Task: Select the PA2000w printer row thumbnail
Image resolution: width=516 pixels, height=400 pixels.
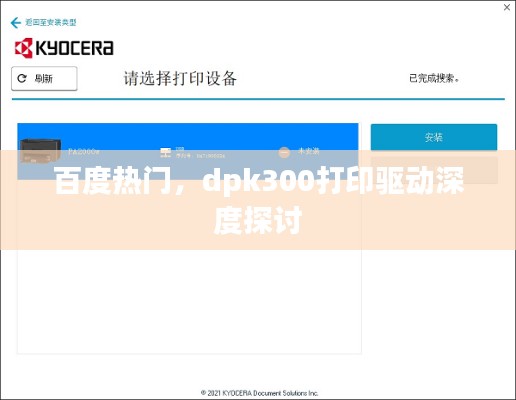Action: point(40,151)
